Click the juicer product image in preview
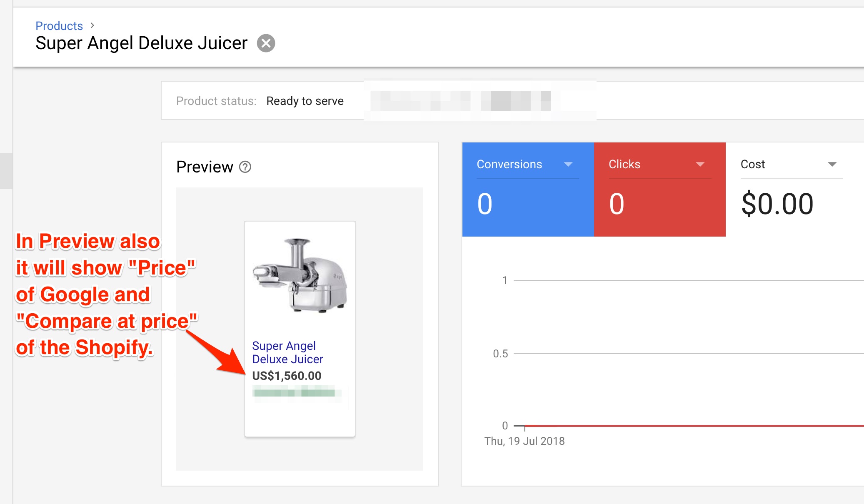This screenshot has height=504, width=864. [300, 275]
